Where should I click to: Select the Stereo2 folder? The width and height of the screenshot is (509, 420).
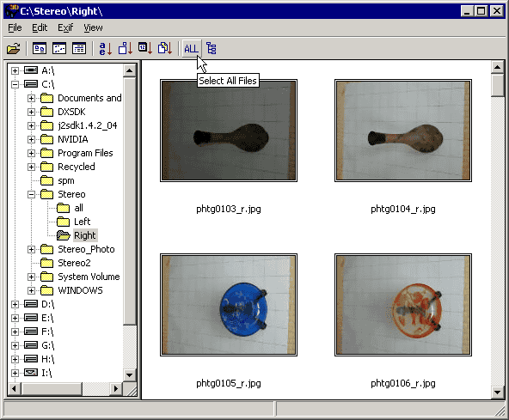74,263
